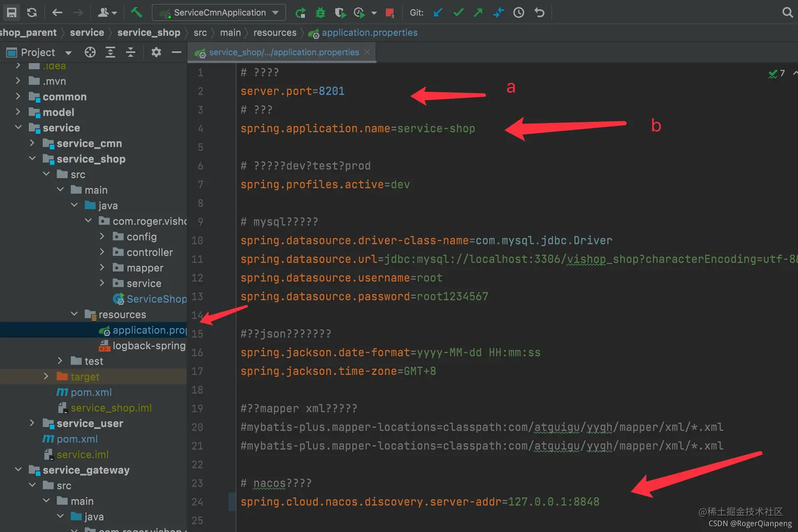Click the Synchronize (reload) icon
The image size is (798, 532).
pyautogui.click(x=32, y=12)
